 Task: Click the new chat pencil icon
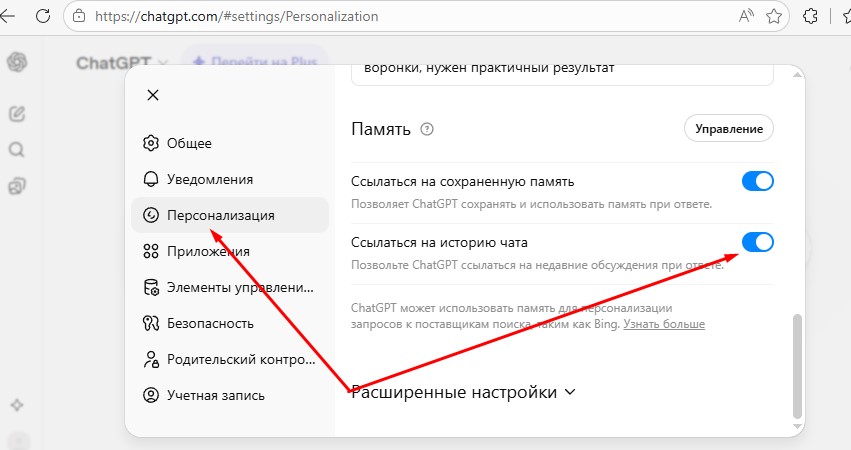[x=17, y=113]
